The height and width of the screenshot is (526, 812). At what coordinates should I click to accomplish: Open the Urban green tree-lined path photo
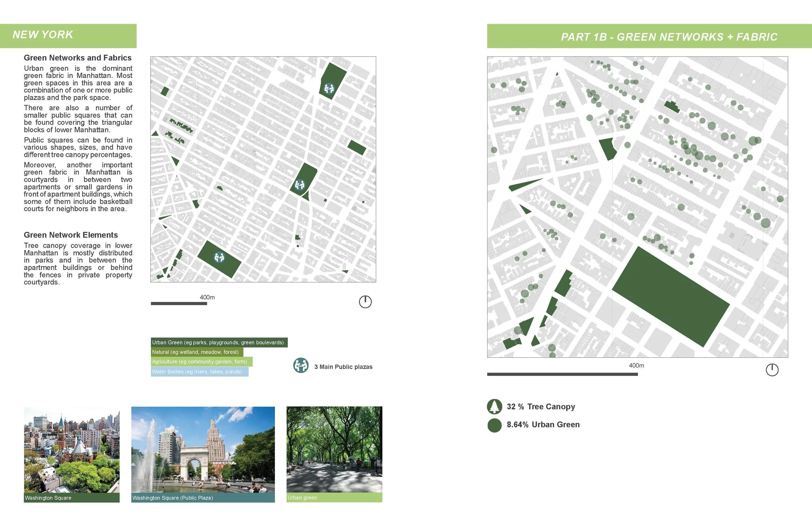pyautogui.click(x=334, y=450)
